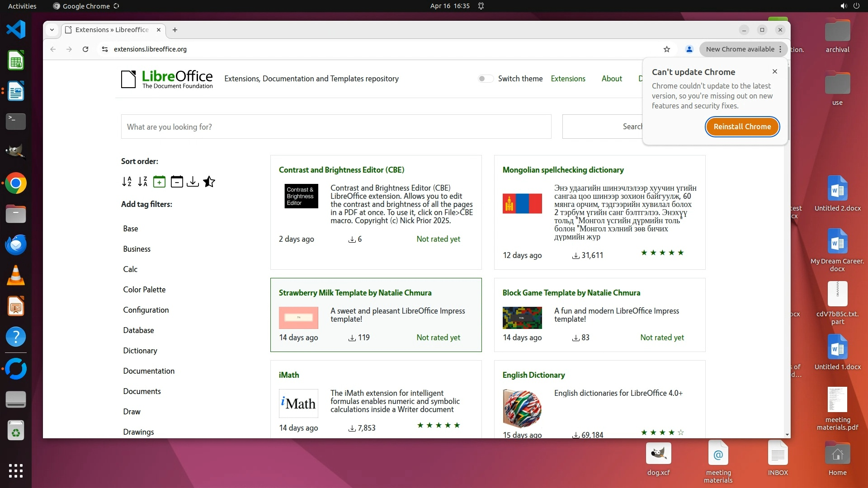Open New Chrome available menu
The height and width of the screenshot is (488, 868).
743,49
